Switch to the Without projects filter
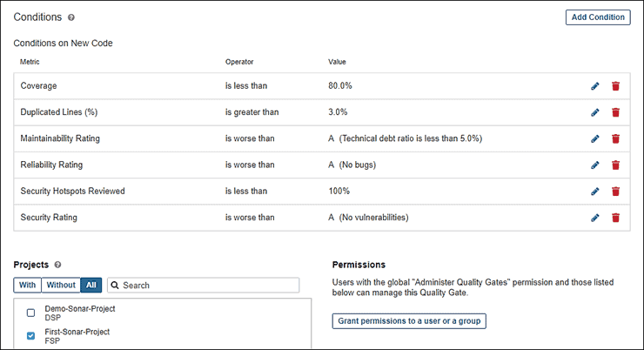 tap(60, 285)
